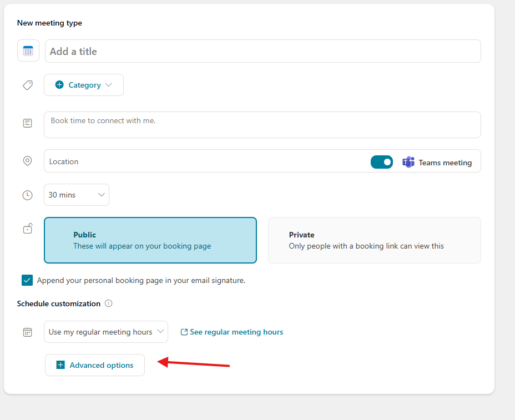Open the Category dropdown
The width and height of the screenshot is (515, 420).
[x=84, y=85]
